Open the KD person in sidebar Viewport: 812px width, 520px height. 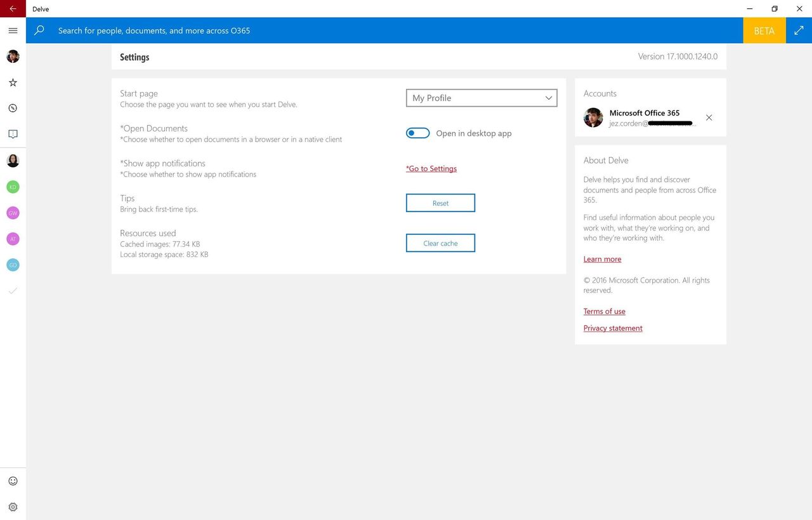(13, 187)
